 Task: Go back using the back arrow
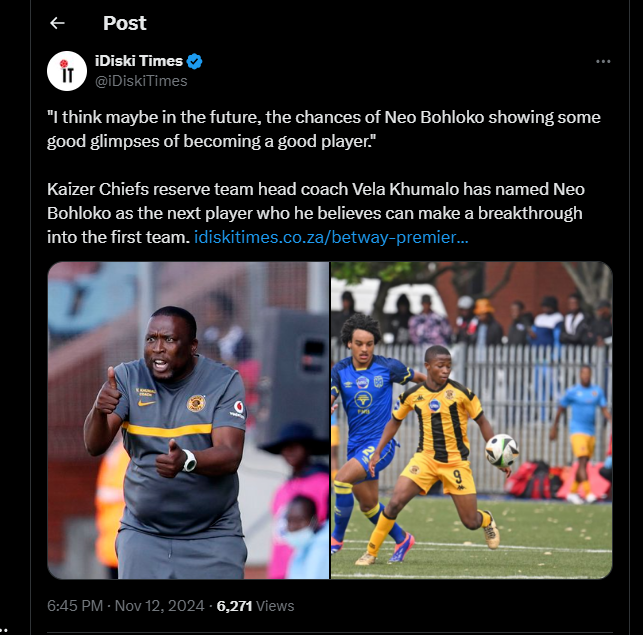[x=57, y=22]
